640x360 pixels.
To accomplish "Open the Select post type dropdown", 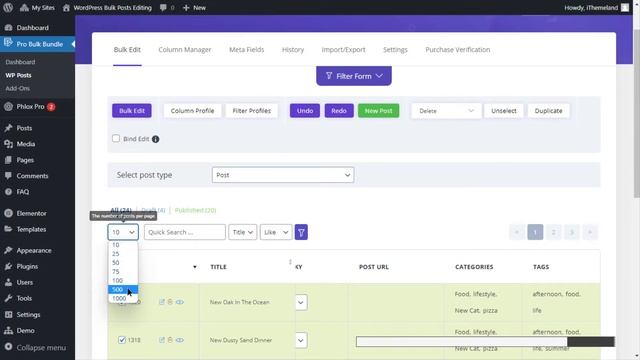I will [283, 175].
